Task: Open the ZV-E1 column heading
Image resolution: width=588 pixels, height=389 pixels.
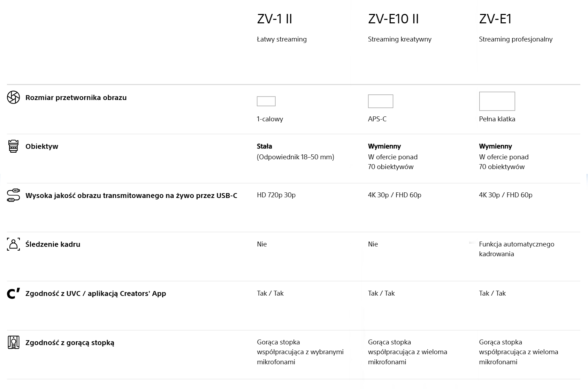Action: tap(495, 19)
